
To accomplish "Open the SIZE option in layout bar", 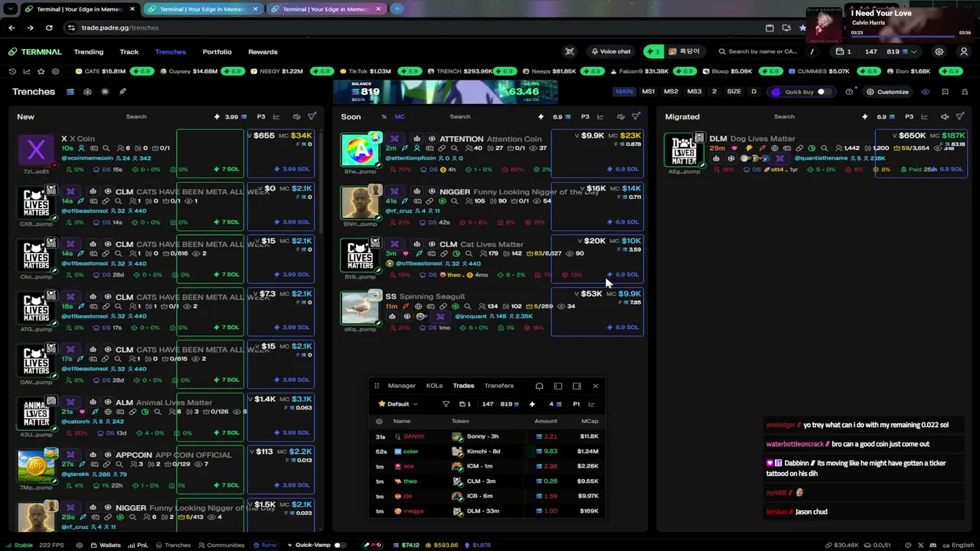I will [x=733, y=92].
